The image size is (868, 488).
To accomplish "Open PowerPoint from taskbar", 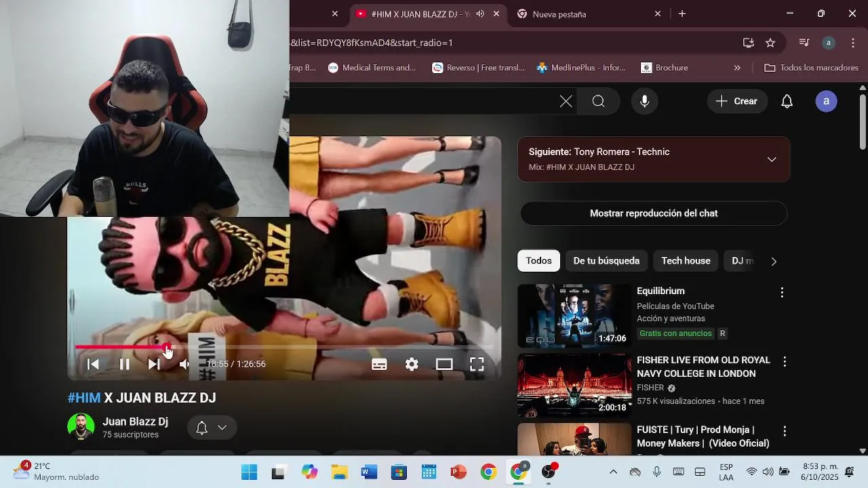I will (458, 472).
